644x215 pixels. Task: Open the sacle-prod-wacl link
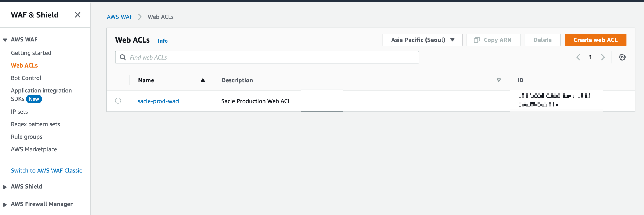coord(158,101)
